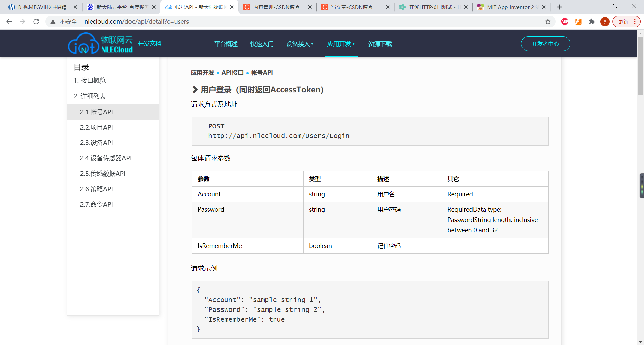Click the Required cell in the Account row

pyautogui.click(x=495, y=194)
